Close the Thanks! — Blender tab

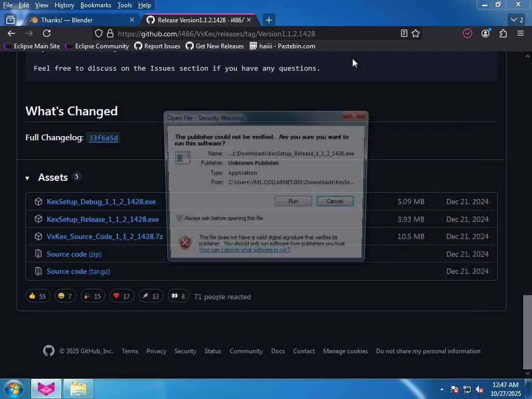tap(132, 20)
